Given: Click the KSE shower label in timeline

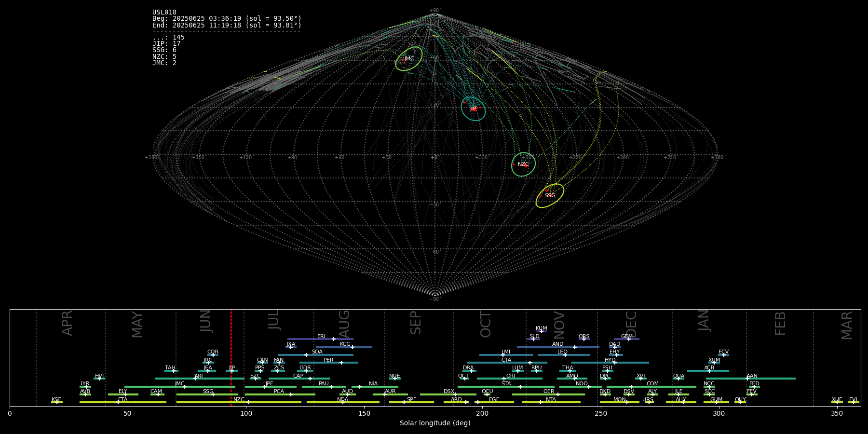Looking at the screenshot, I should coord(56,400).
